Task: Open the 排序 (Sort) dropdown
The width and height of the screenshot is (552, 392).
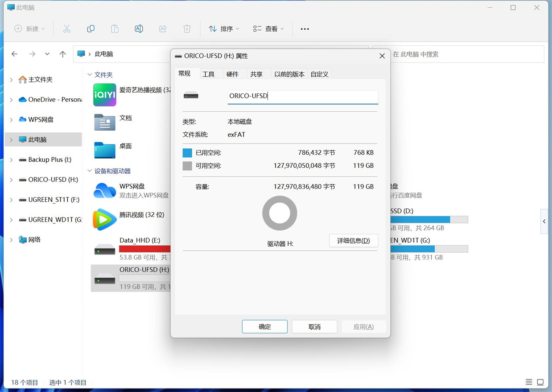Action: click(224, 29)
